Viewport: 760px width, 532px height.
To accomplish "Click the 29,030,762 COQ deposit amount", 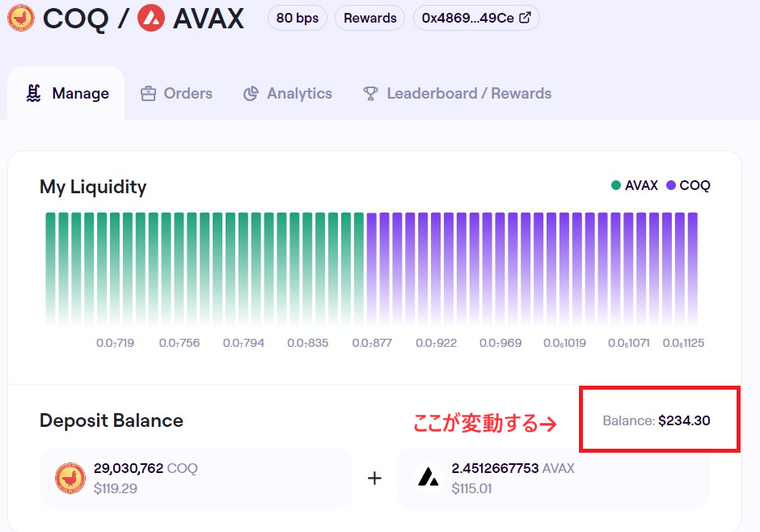I will (146, 468).
